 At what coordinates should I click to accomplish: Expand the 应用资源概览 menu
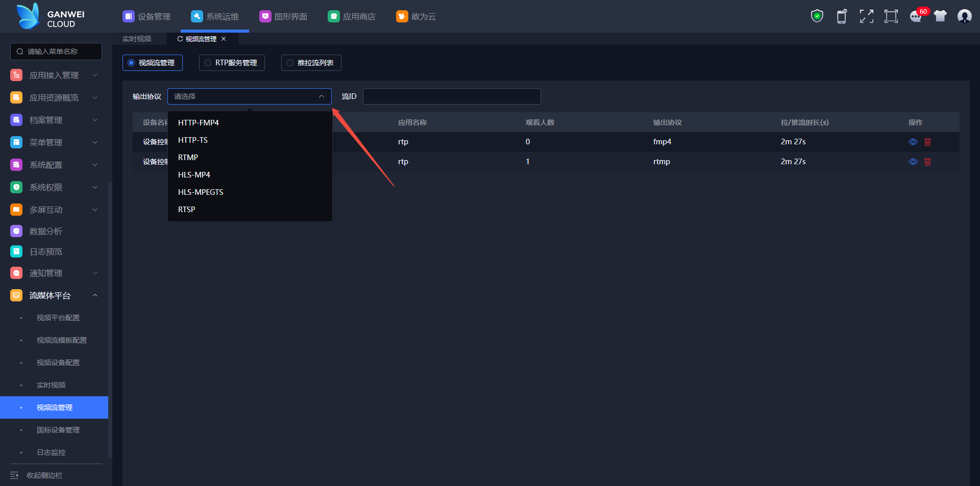click(95, 97)
